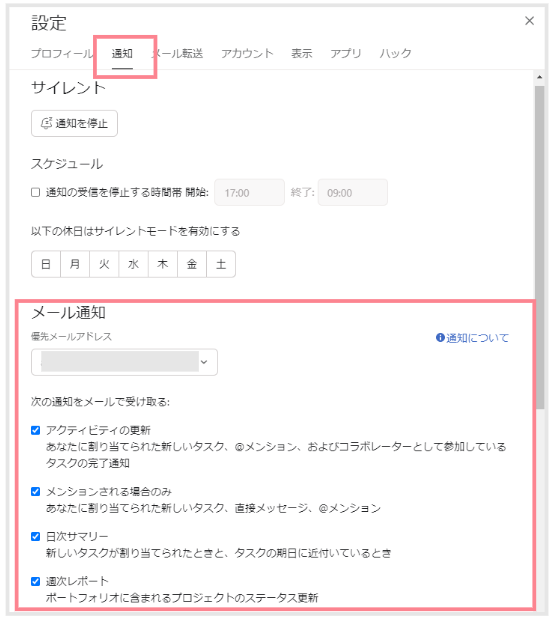Click the vertical scrollbar thumb
The image size is (552, 623).
[540, 246]
